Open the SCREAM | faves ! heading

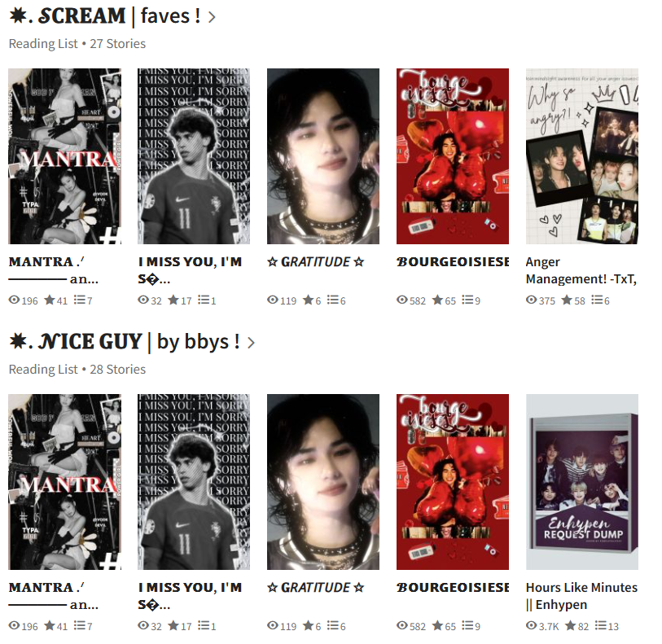pyautogui.click(x=105, y=16)
